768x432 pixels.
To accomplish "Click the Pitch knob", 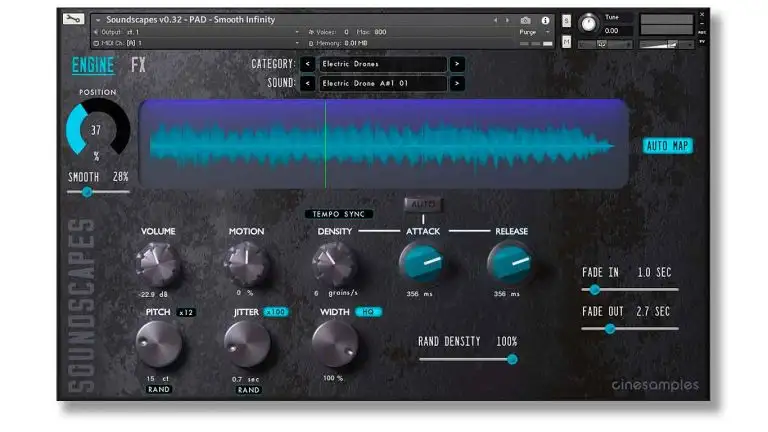I will 158,344.
